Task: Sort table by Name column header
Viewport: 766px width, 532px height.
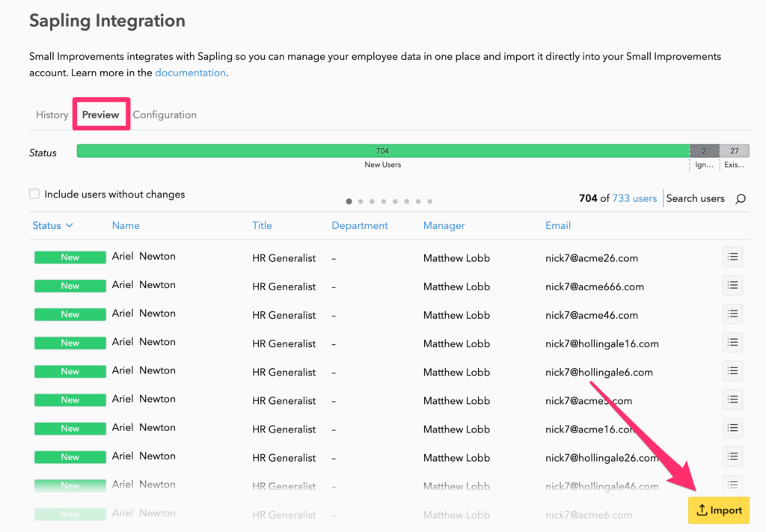Action: point(126,225)
